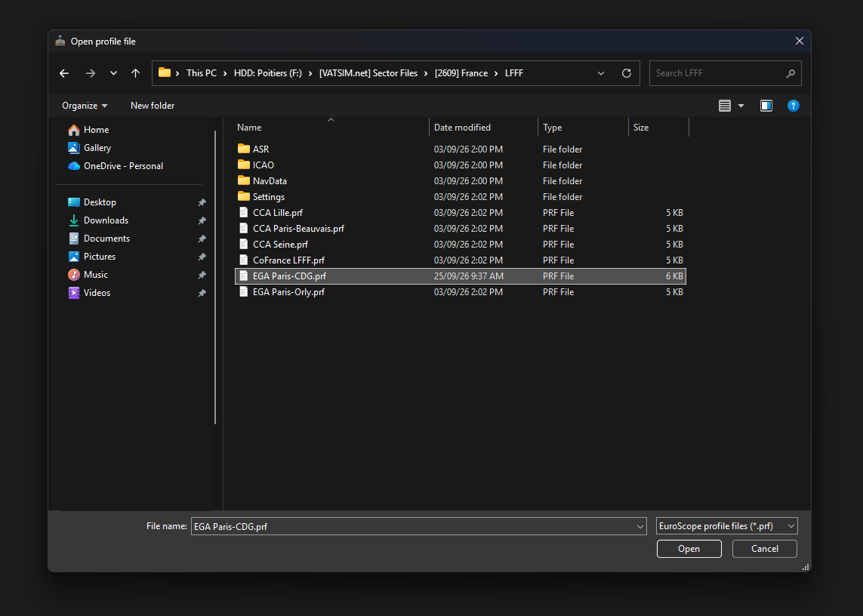The image size is (863, 616).
Task: Open the Music folder shortcut
Action: 88,276
